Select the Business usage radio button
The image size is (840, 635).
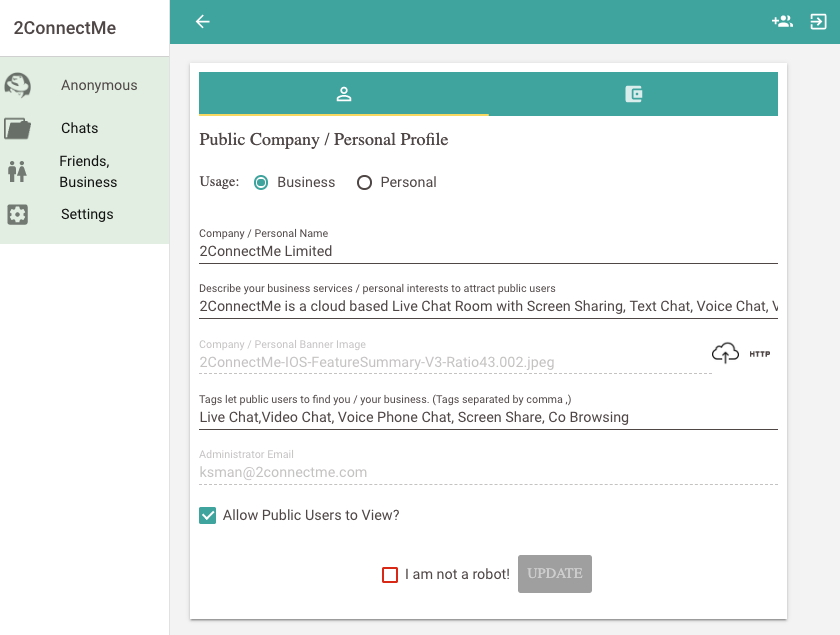261,183
